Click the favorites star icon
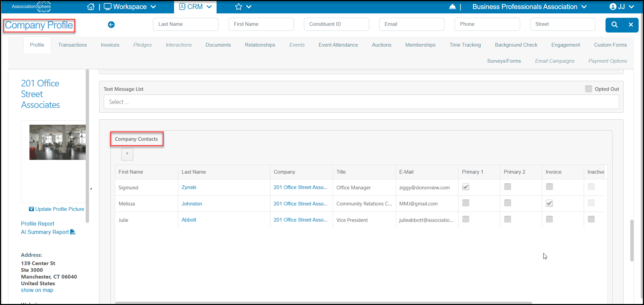The image size is (644, 305). tap(238, 7)
